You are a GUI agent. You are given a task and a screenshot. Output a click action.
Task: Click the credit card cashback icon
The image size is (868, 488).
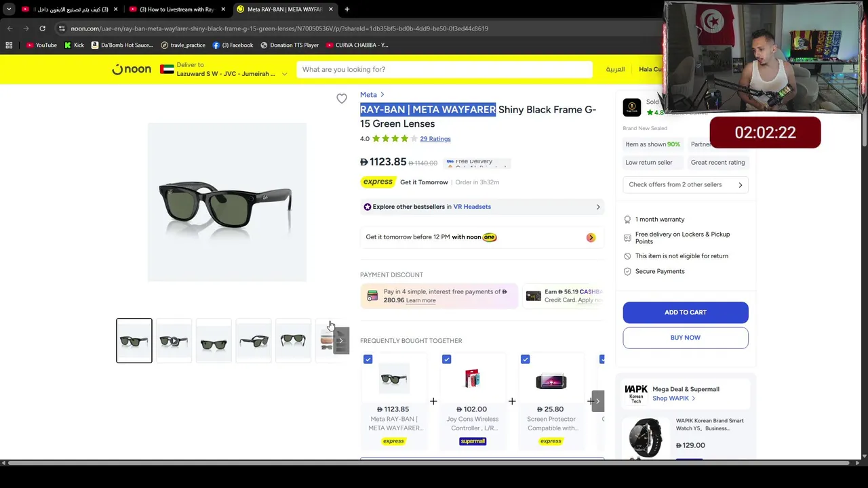534,296
